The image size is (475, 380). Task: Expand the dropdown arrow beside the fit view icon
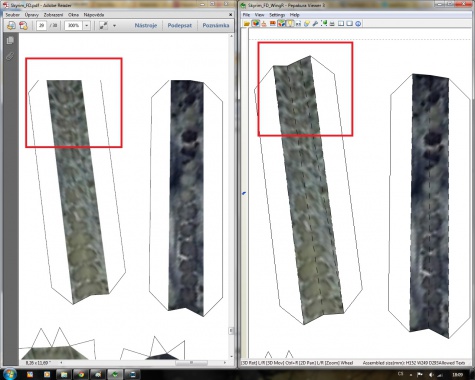click(x=114, y=25)
